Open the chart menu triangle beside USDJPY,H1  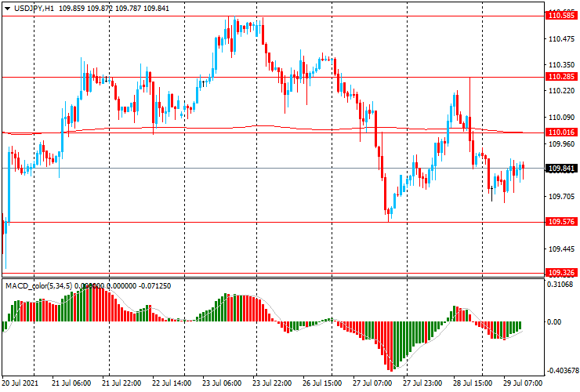point(7,9)
